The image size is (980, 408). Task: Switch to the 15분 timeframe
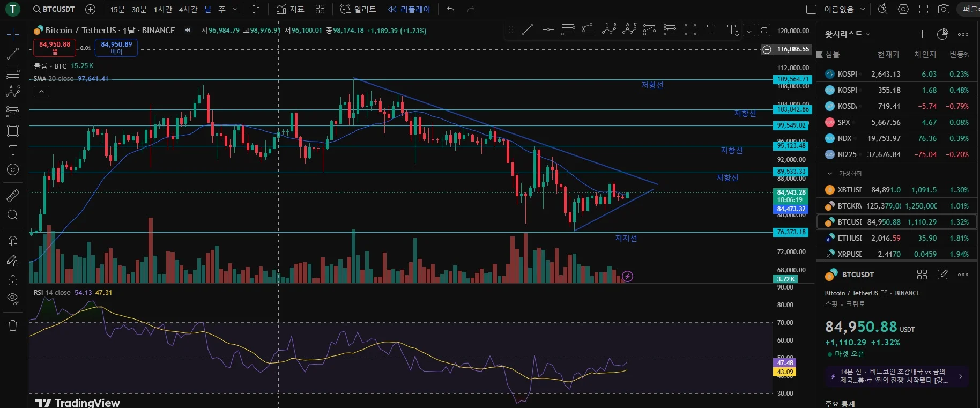pos(117,9)
